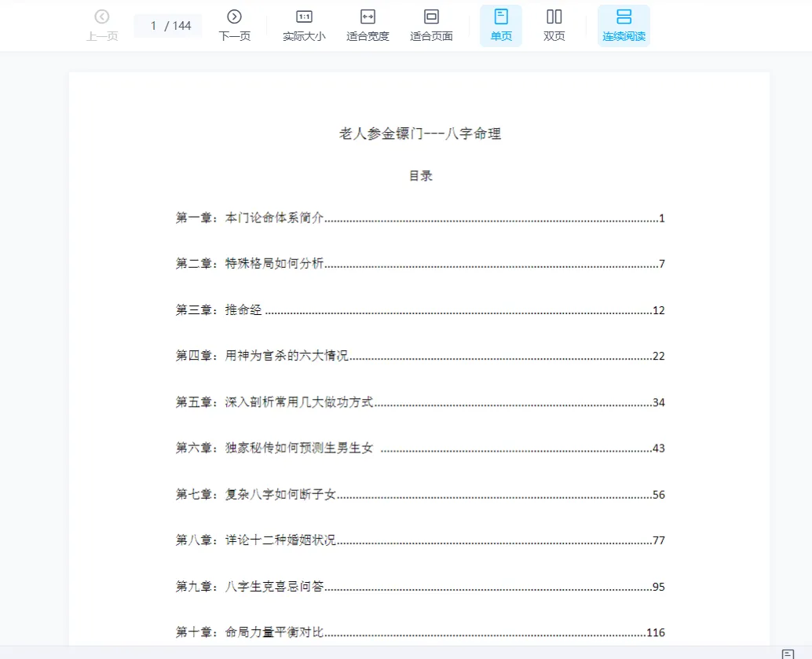Click chapter five entry 深入剖析常用几大做功方式
The width and height of the screenshot is (812, 659).
click(420, 402)
